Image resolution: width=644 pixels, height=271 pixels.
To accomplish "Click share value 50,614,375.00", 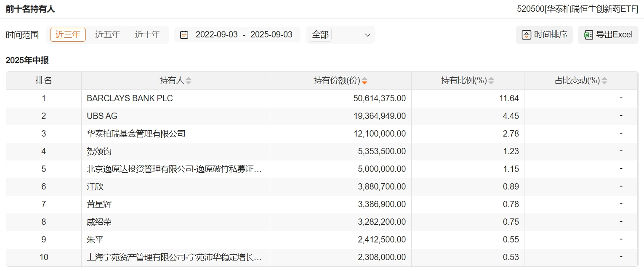I will tap(380, 98).
